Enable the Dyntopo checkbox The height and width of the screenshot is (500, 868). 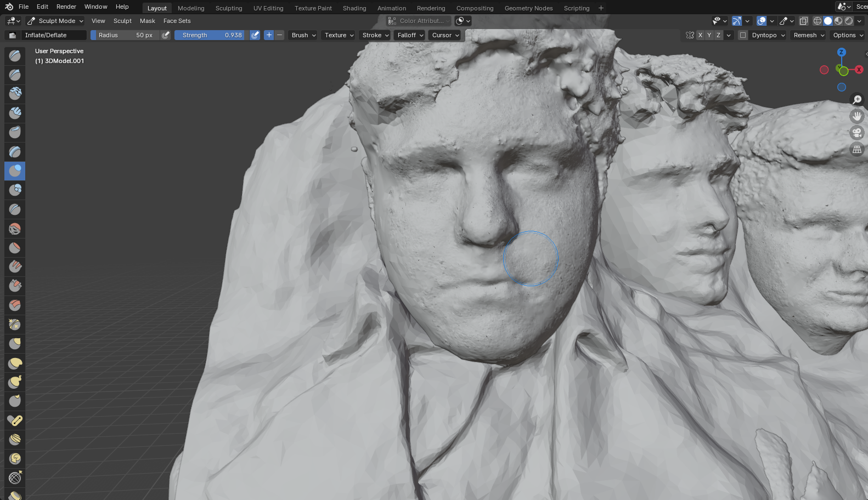point(743,35)
